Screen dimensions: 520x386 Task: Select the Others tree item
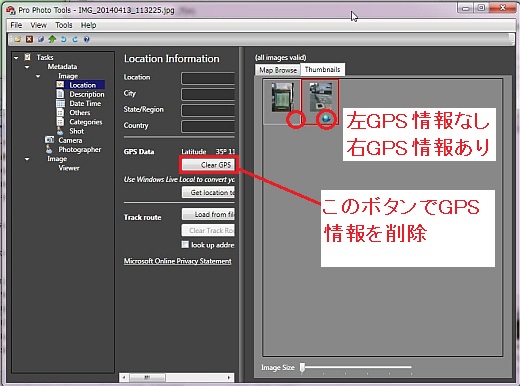coord(80,113)
